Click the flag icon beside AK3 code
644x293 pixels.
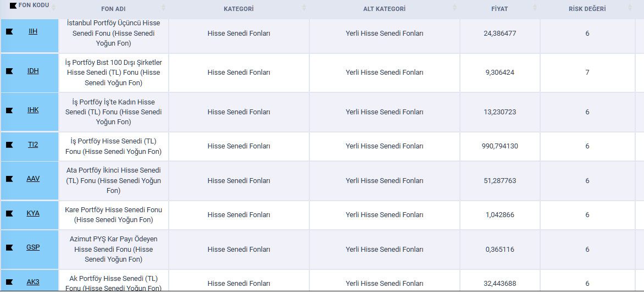point(9,283)
